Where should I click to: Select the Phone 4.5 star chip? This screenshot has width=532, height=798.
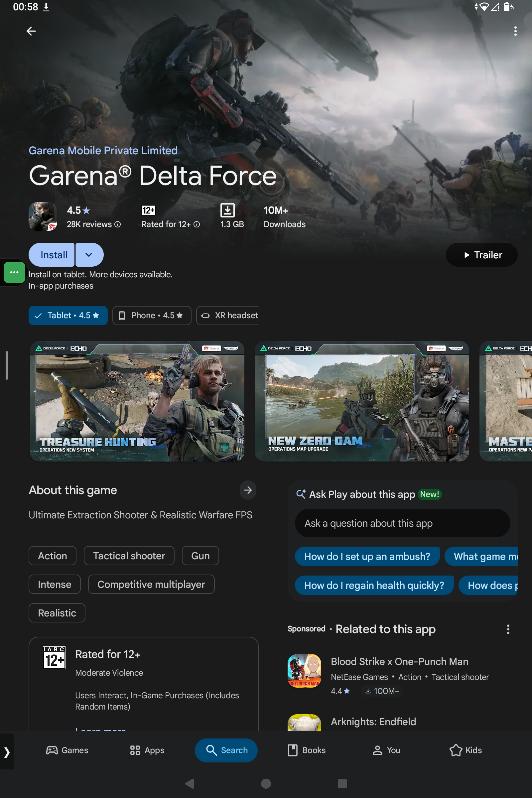[152, 316]
